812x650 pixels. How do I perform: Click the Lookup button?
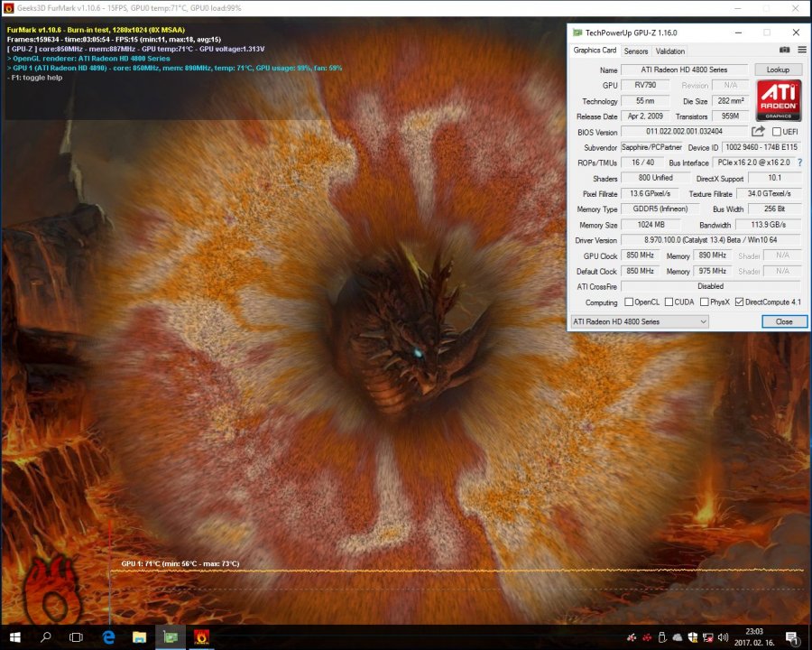778,70
